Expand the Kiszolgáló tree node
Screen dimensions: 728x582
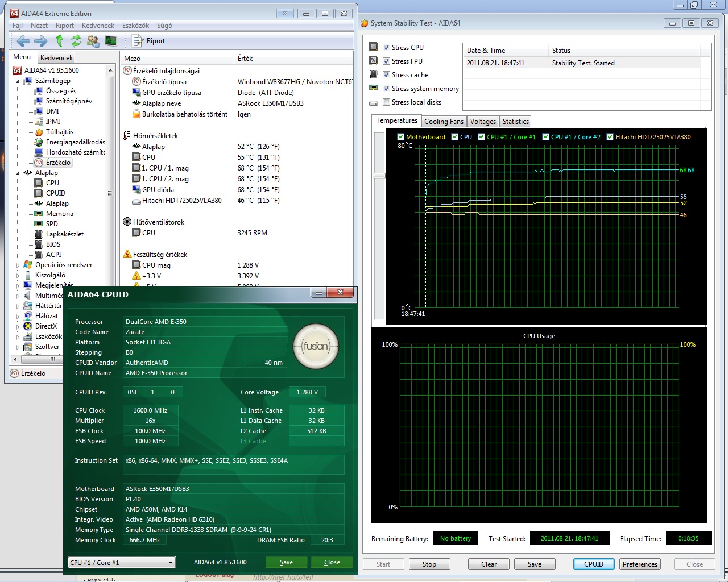coord(18,276)
